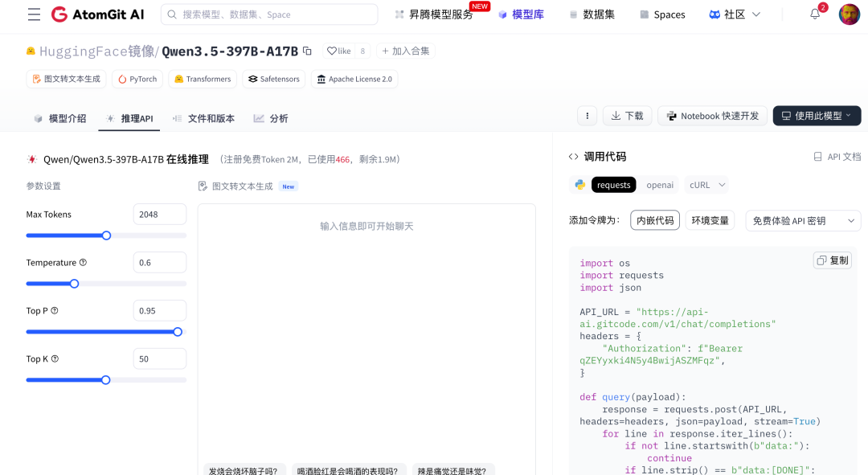This screenshot has width=868, height=475.
Task: Click the 下载 download button
Action: 627,116
